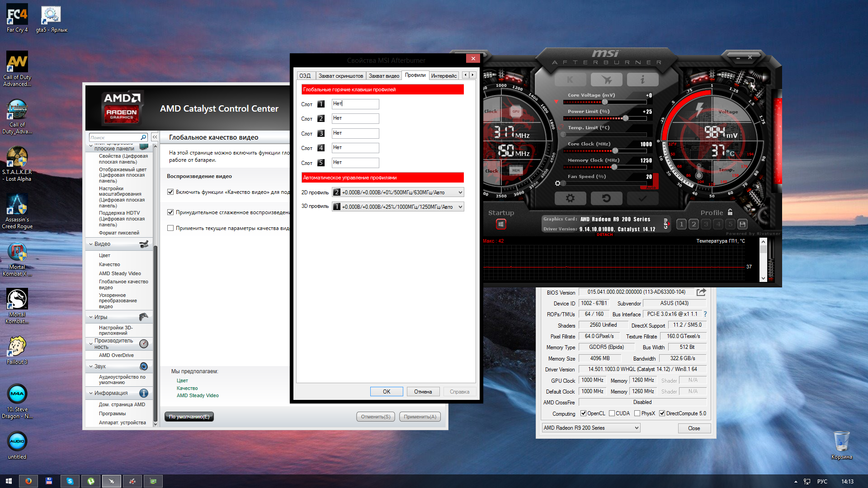Screen dimensions: 868x488
Task: Toggle OpenCL checkbox in GPU-Z
Action: [x=583, y=413]
